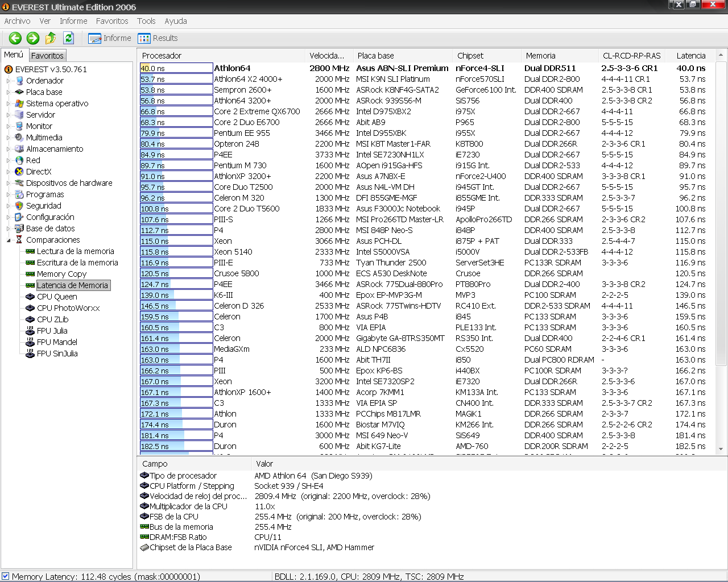Click the Programas tree icon
This screenshot has width=728, height=582.
click(x=19, y=194)
